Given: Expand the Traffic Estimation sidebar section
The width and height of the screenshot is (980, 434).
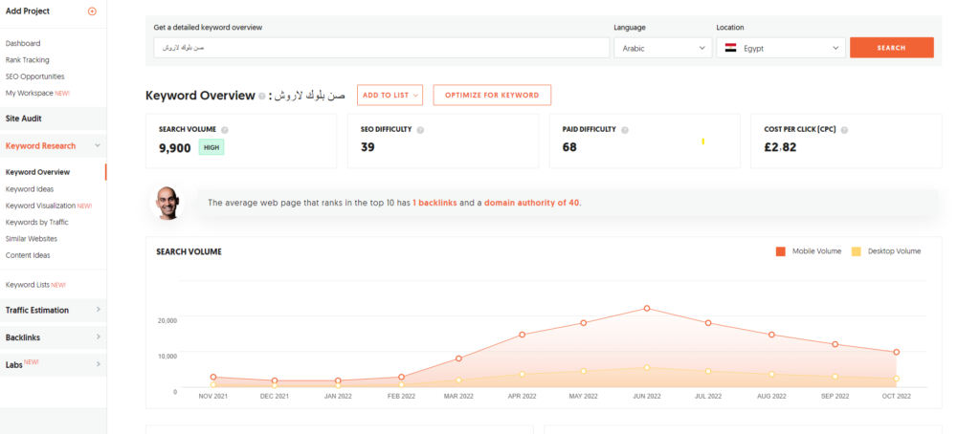Looking at the screenshot, I should (53, 310).
